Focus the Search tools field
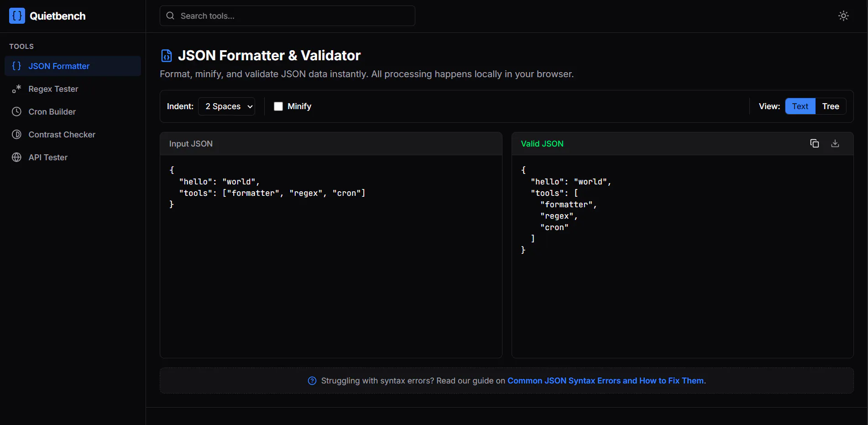Viewport: 868px width, 425px height. (288, 16)
